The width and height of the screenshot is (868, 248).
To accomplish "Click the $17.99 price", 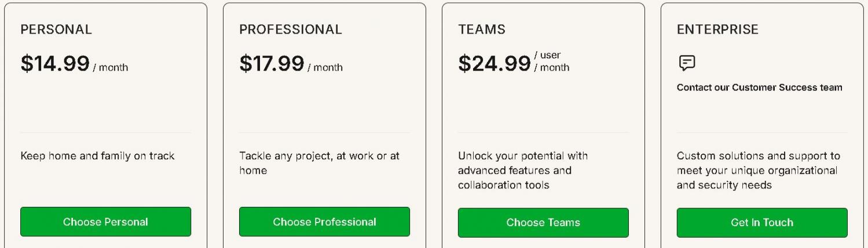I will tap(272, 64).
